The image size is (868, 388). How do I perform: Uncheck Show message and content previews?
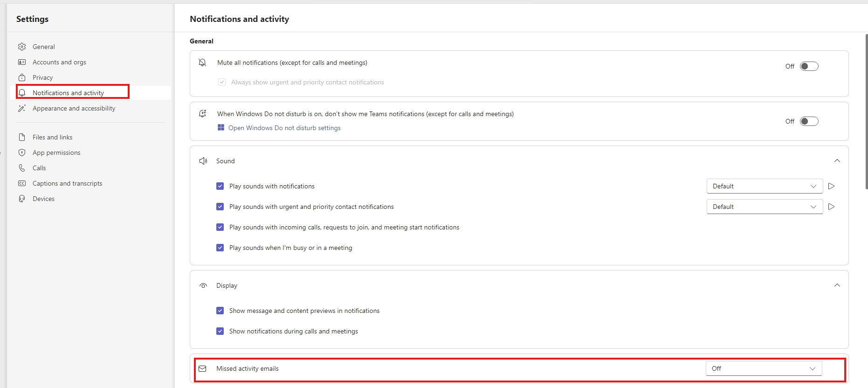pyautogui.click(x=220, y=311)
